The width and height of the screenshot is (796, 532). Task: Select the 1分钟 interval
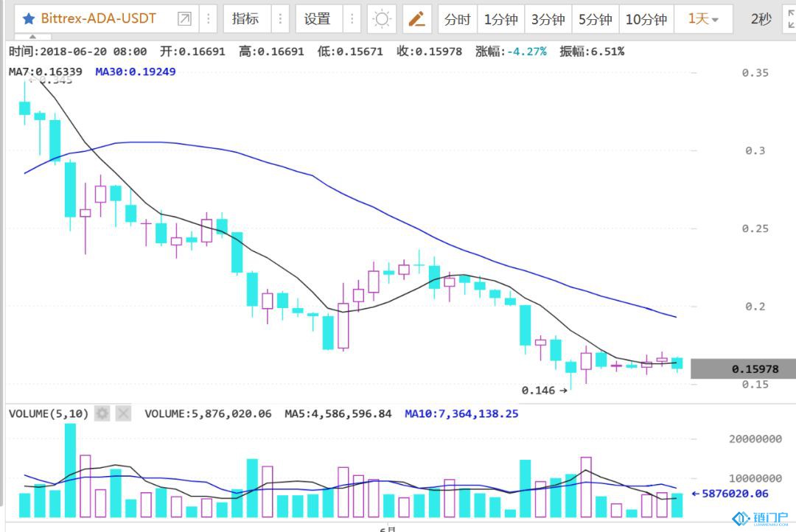501,19
